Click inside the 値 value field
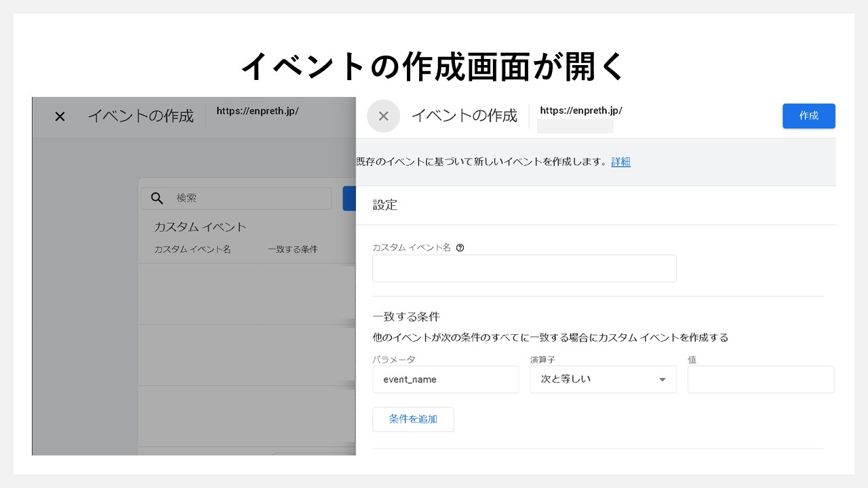The width and height of the screenshot is (868, 488). [760, 379]
